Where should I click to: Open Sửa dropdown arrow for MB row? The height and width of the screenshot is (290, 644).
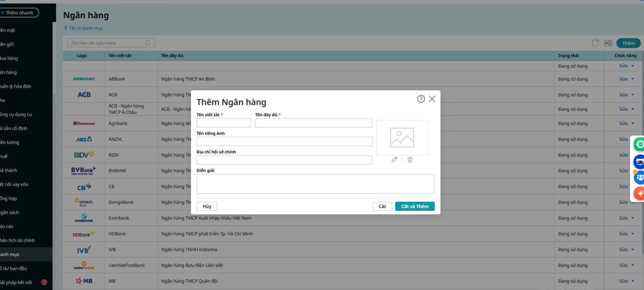pos(633,281)
